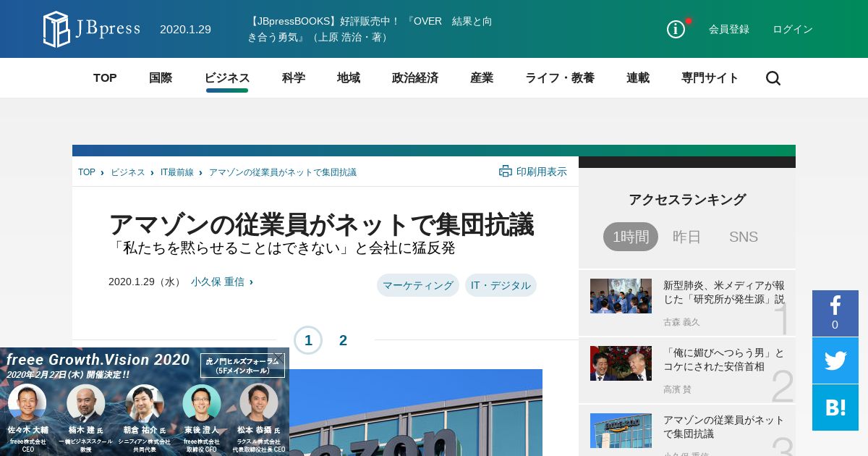
Task: Open 専門サイト menu
Action: pyautogui.click(x=710, y=78)
